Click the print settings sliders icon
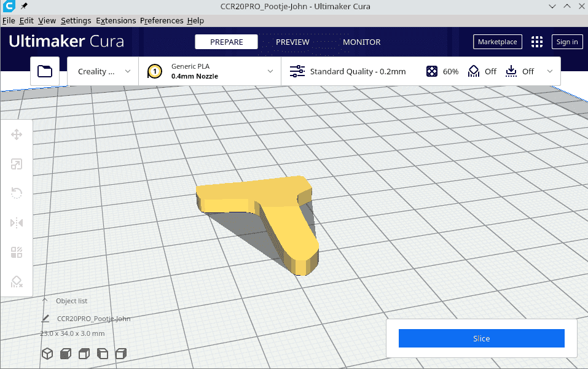 click(297, 71)
